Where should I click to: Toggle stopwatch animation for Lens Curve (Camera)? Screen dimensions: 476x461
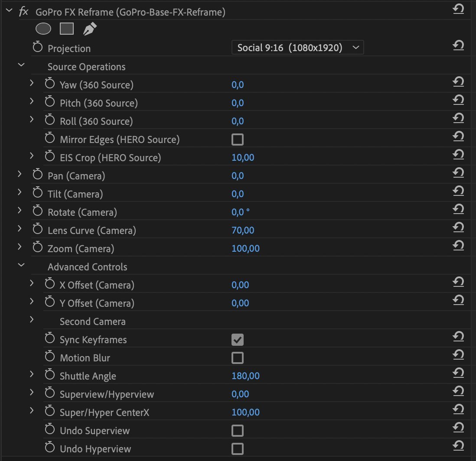(x=38, y=230)
